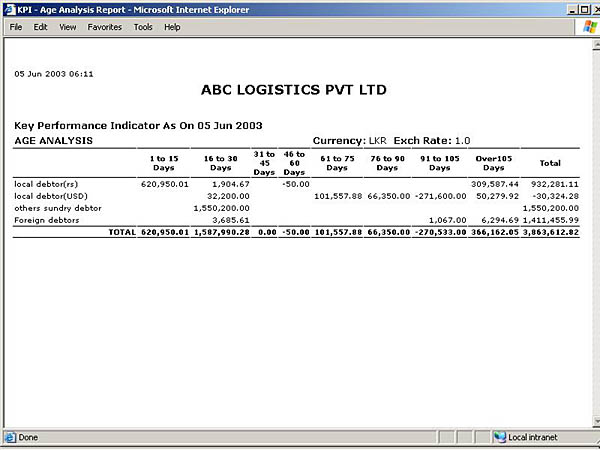Open the Tools menu
Screen dimensions: 600x450
(143, 27)
